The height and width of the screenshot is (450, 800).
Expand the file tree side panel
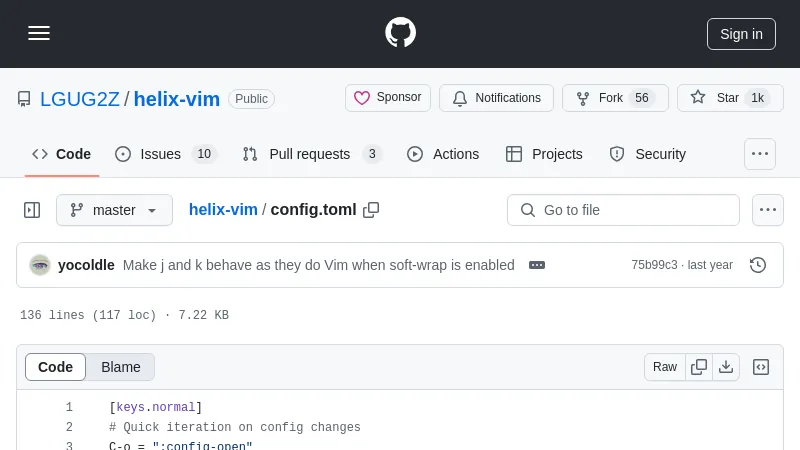[x=32, y=210]
